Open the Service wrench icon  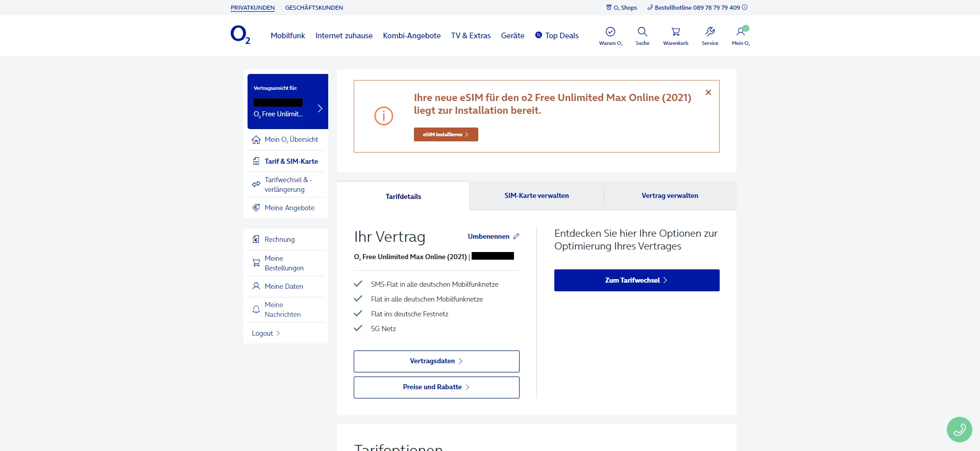(710, 32)
